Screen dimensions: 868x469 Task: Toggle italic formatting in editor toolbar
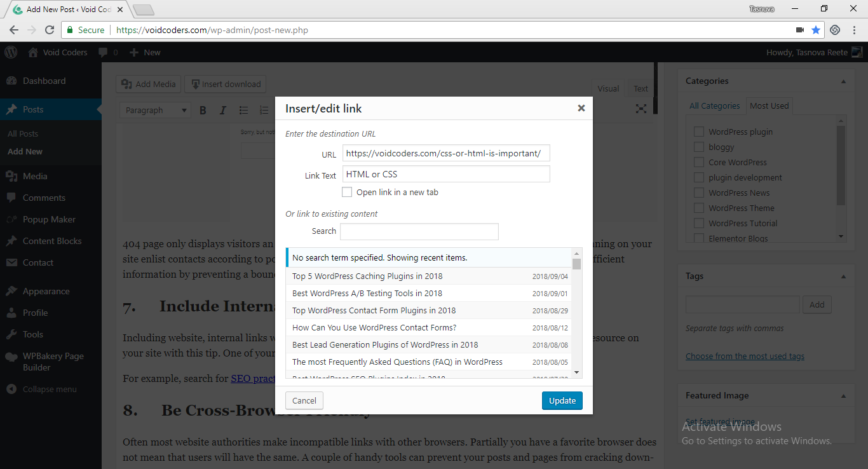click(x=223, y=110)
